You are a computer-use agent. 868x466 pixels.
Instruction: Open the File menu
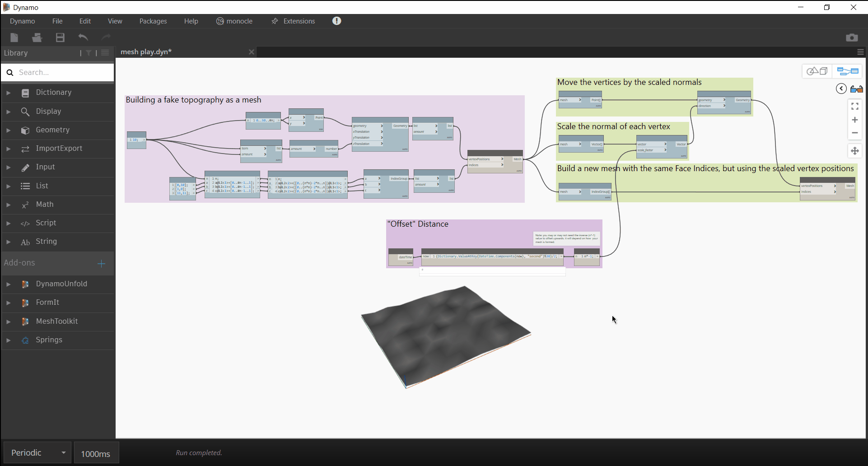tap(57, 21)
